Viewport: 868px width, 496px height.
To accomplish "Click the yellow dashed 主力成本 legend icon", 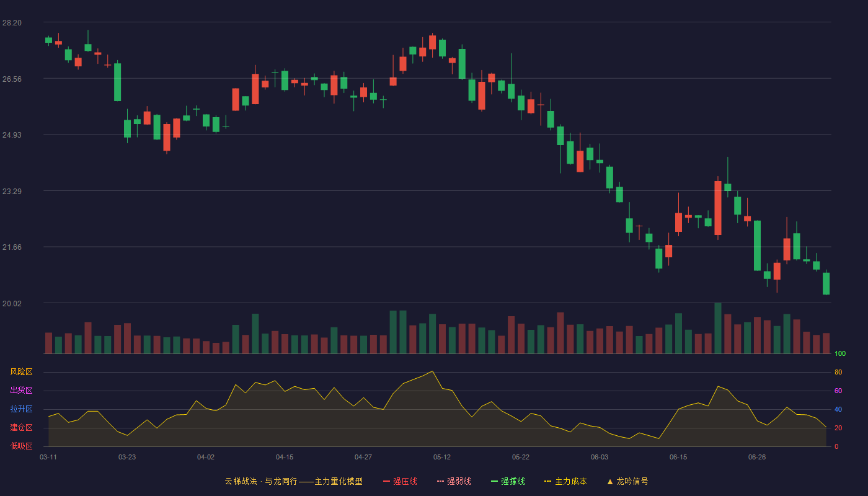I will [548, 481].
